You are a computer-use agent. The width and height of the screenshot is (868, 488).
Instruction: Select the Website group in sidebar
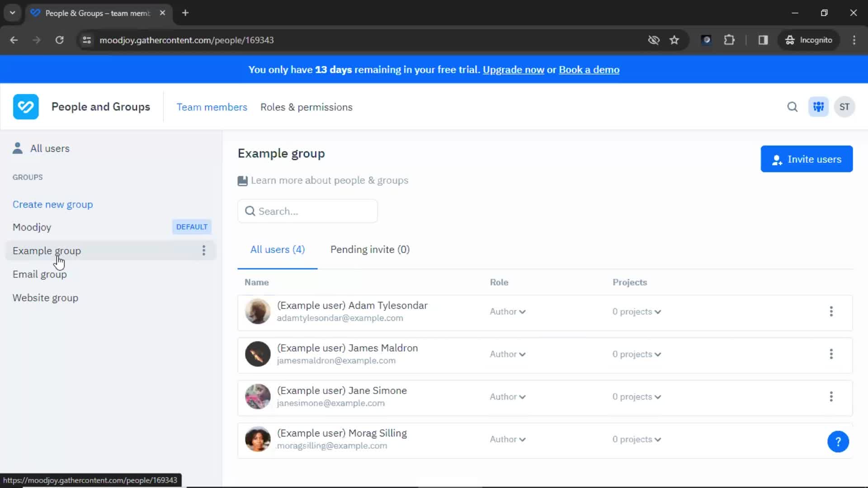tap(45, 297)
